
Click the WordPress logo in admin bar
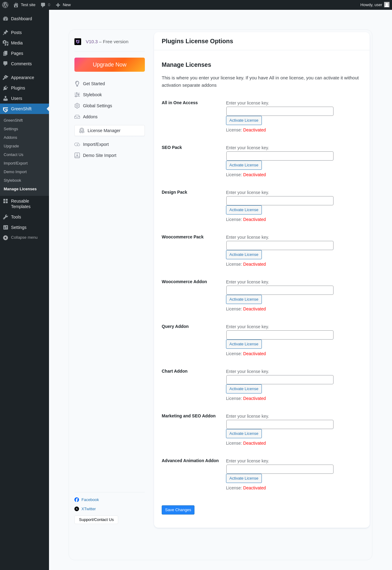pyautogui.click(x=5, y=5)
